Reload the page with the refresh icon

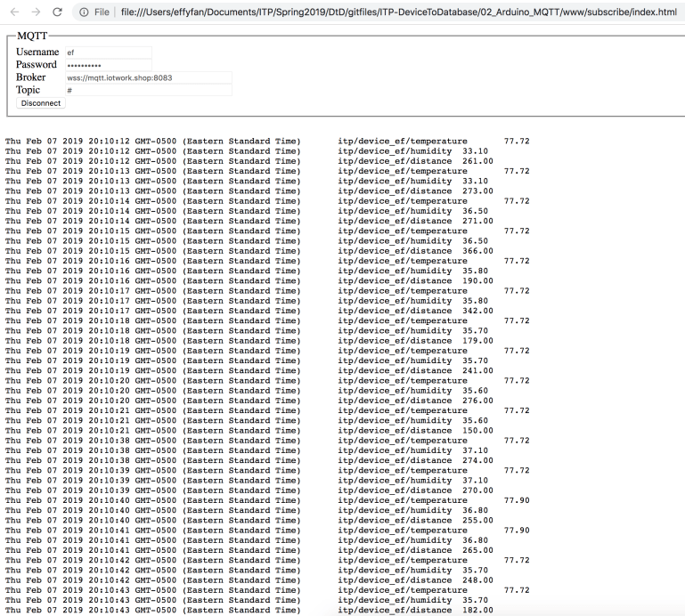[57, 12]
